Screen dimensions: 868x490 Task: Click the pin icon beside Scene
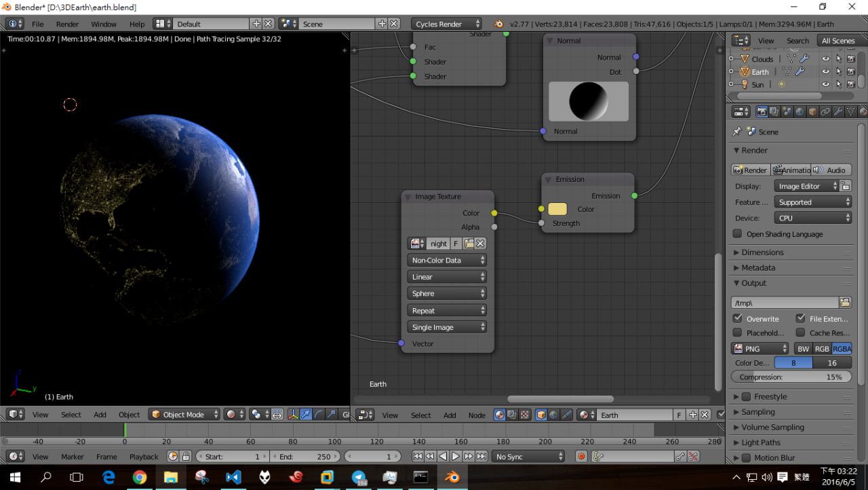(737, 132)
